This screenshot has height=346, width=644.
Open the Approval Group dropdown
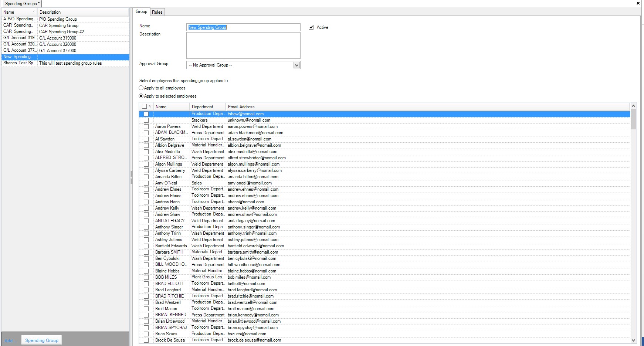coord(296,65)
